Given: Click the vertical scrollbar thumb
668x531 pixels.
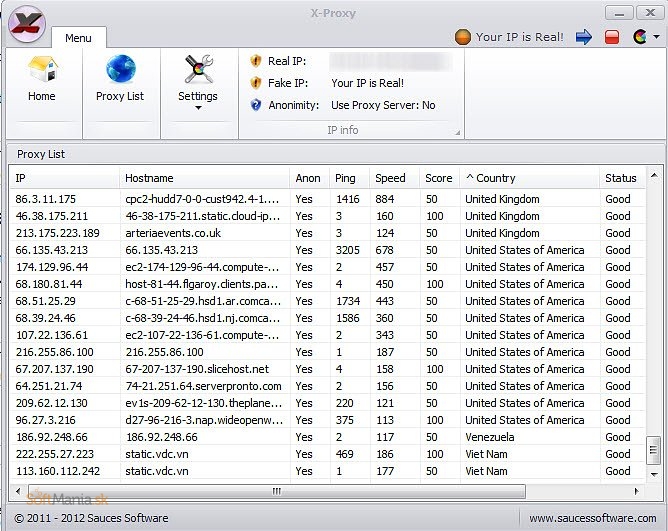Looking at the screenshot, I should point(653,450).
